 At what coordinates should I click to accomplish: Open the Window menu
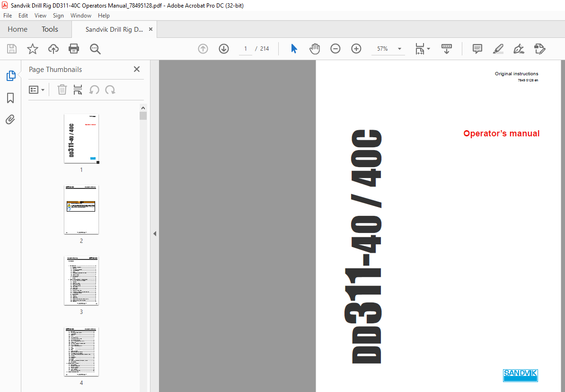click(81, 16)
